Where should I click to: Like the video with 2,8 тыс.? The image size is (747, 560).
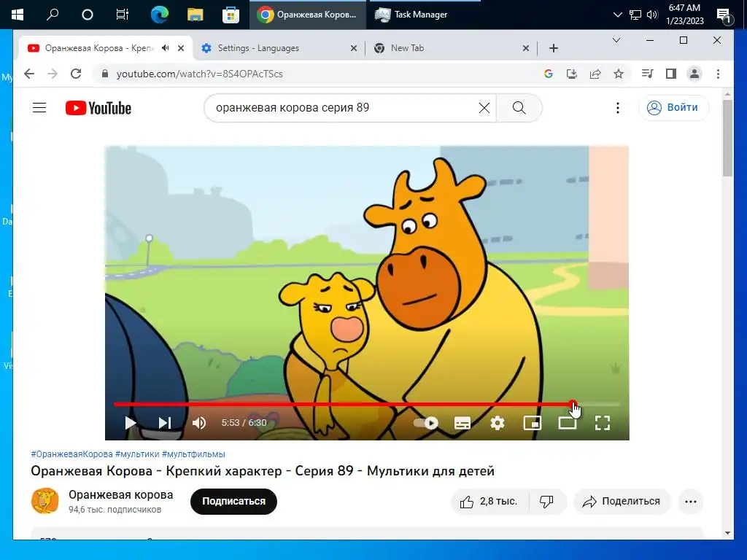pos(489,502)
